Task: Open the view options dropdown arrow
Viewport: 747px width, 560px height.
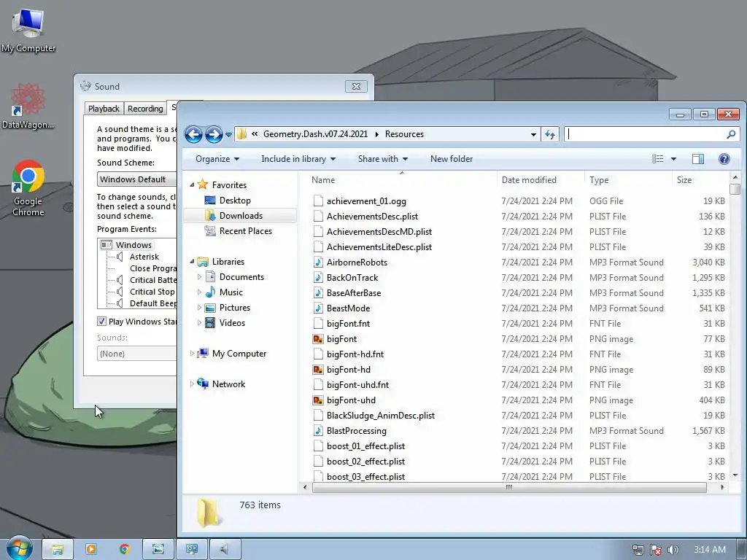Action: 673,159
